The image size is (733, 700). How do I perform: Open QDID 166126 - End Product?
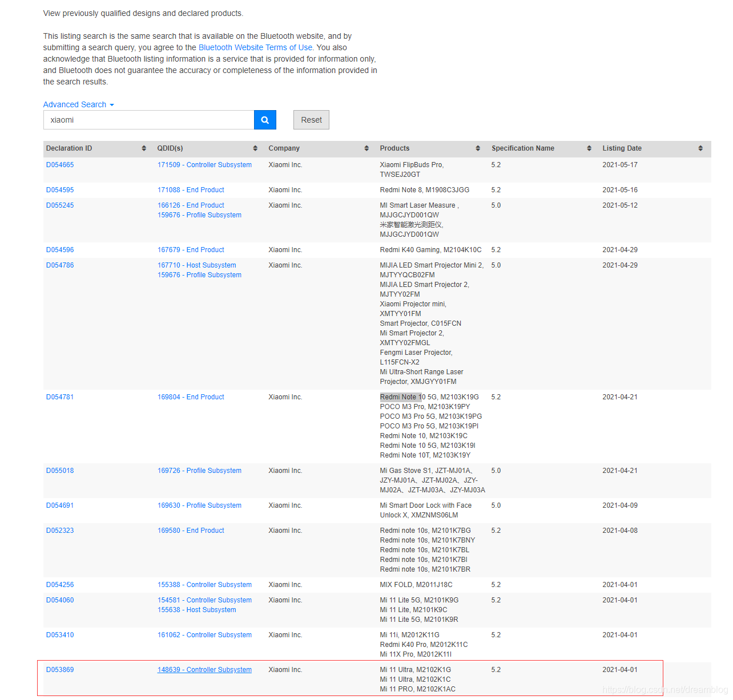click(x=191, y=205)
